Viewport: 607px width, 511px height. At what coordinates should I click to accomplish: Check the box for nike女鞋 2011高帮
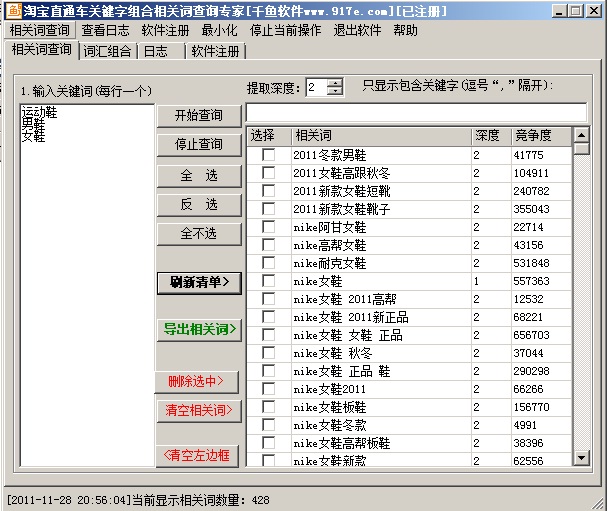(268, 299)
